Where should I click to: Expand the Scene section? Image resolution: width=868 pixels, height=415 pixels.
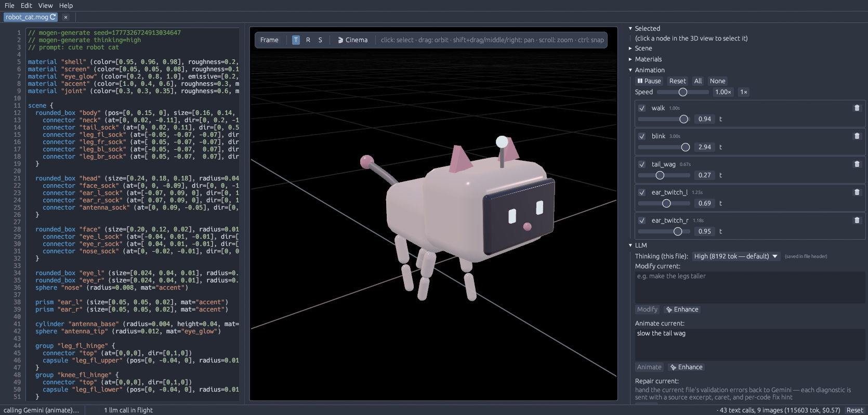click(x=643, y=48)
